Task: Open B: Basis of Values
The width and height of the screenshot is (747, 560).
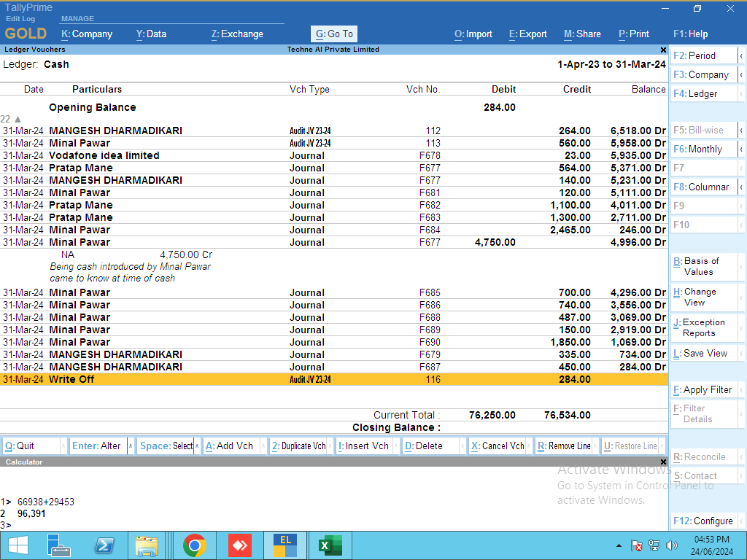Action: (704, 267)
